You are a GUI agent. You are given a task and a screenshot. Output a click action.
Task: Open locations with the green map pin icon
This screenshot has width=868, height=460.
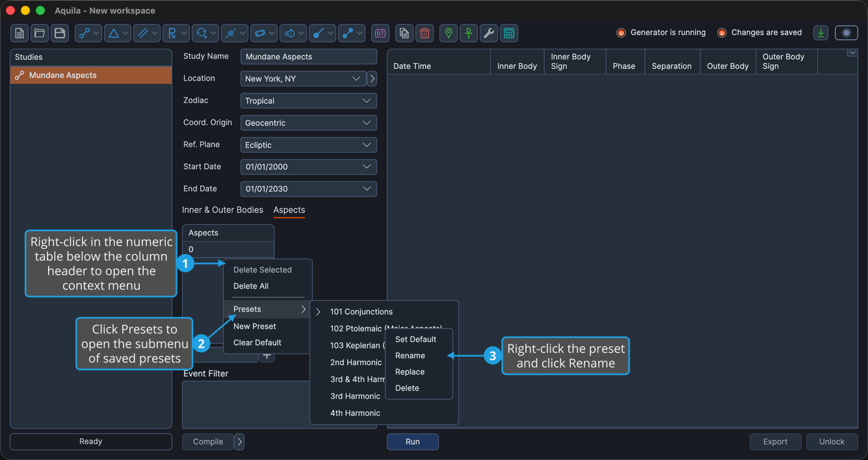tap(449, 33)
